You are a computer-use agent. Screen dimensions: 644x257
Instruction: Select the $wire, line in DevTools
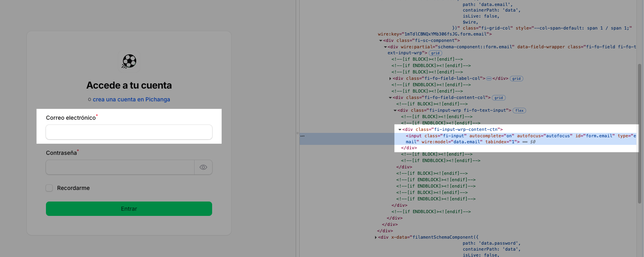click(470, 22)
